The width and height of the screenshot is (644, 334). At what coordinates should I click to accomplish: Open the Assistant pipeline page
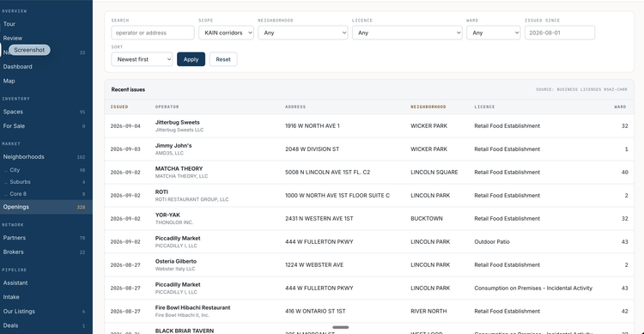pyautogui.click(x=15, y=283)
